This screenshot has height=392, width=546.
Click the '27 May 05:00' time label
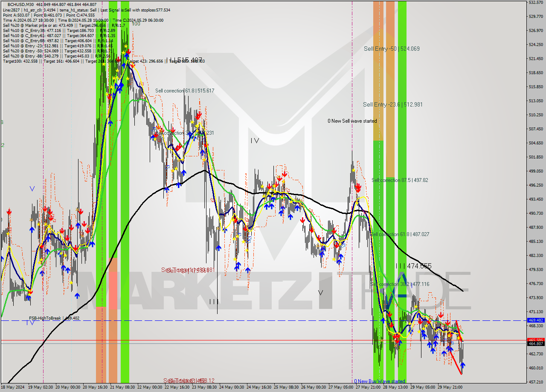click(340, 387)
